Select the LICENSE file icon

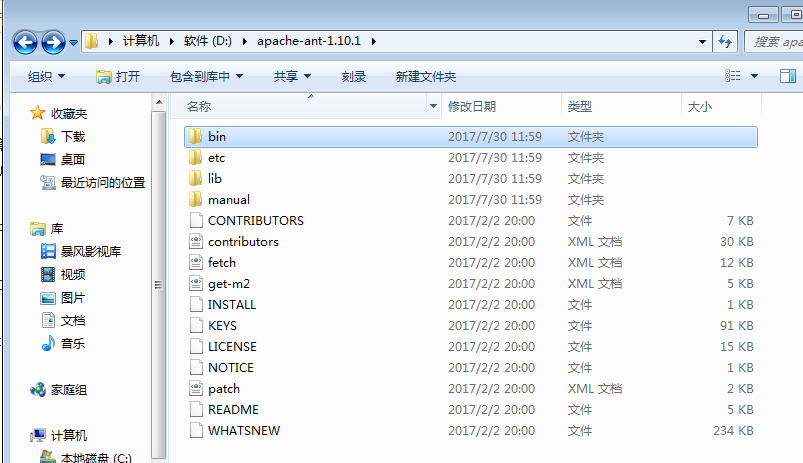pos(196,346)
